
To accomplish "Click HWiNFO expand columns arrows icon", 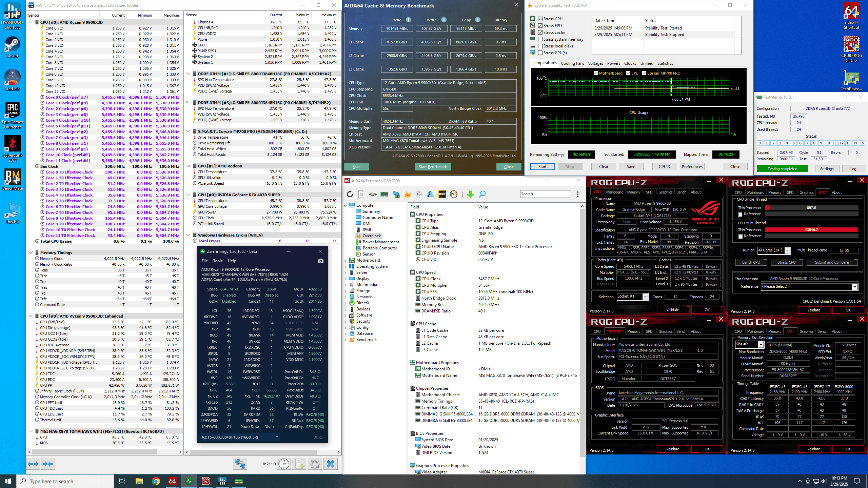I will (33, 464).
